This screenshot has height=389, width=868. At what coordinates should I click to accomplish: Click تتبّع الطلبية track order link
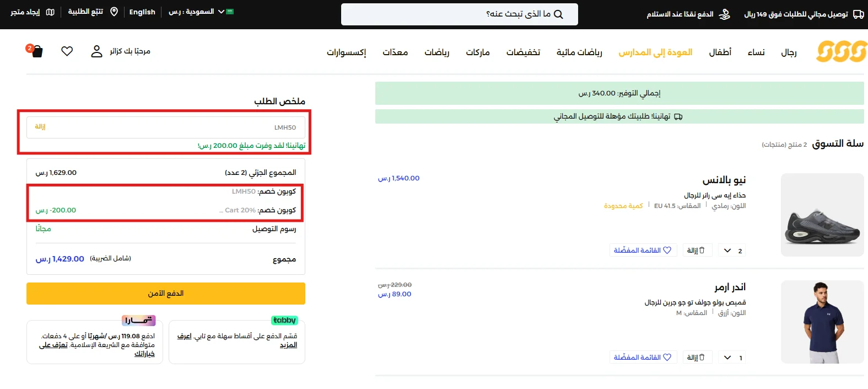coord(85,12)
